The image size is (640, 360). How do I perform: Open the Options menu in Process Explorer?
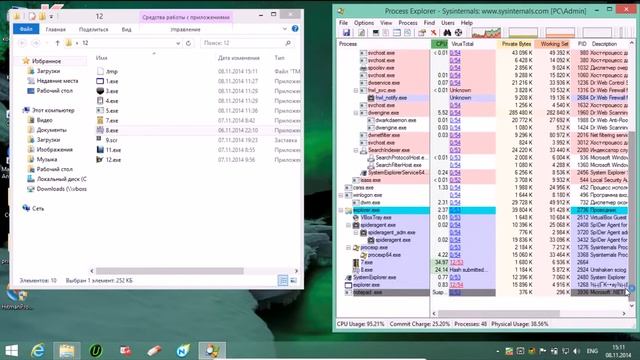coord(364,23)
